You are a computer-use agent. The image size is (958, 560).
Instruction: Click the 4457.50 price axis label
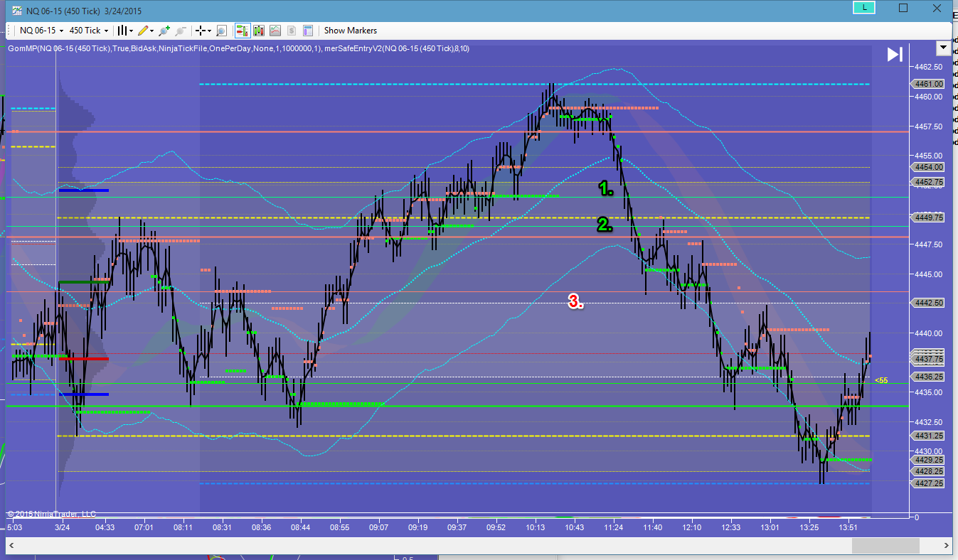click(929, 126)
